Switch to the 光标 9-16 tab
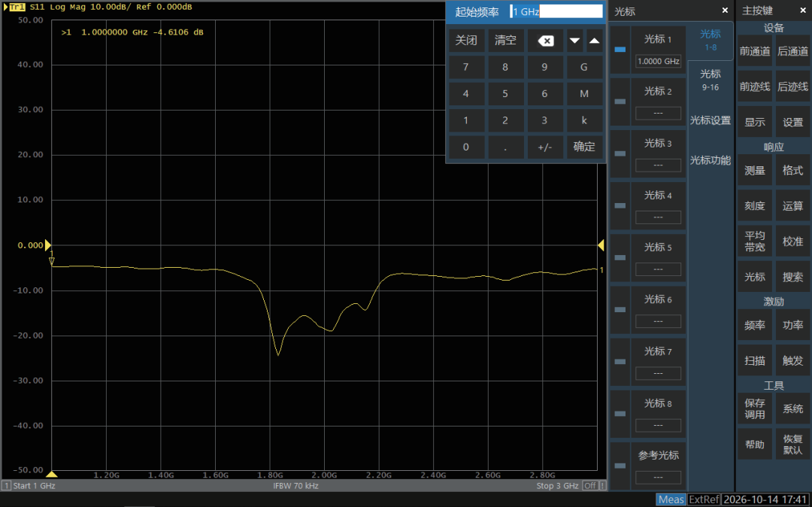This screenshot has width=812, height=507. (710, 80)
